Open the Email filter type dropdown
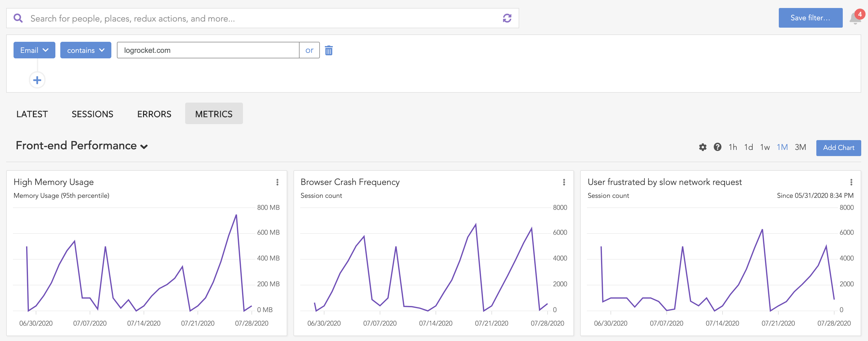The image size is (868, 341). [34, 50]
